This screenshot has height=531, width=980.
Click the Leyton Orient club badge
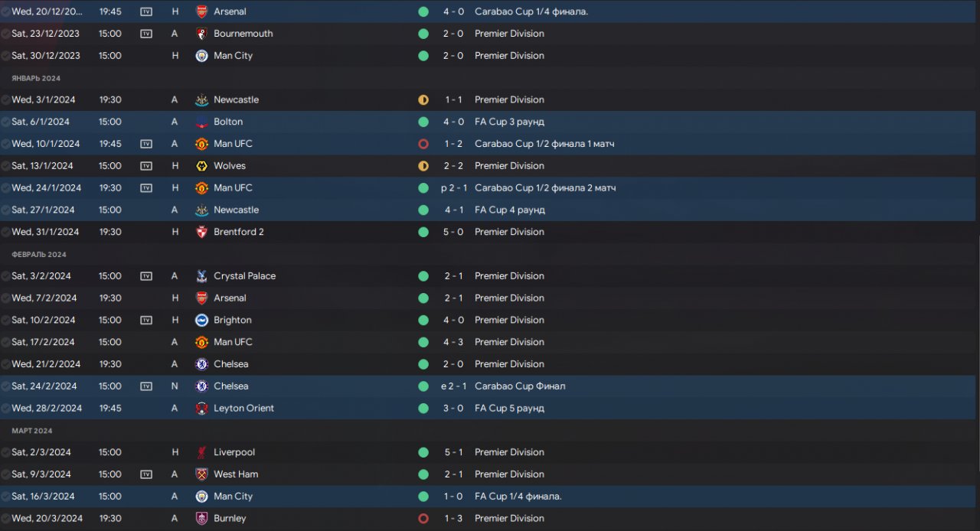click(201, 409)
